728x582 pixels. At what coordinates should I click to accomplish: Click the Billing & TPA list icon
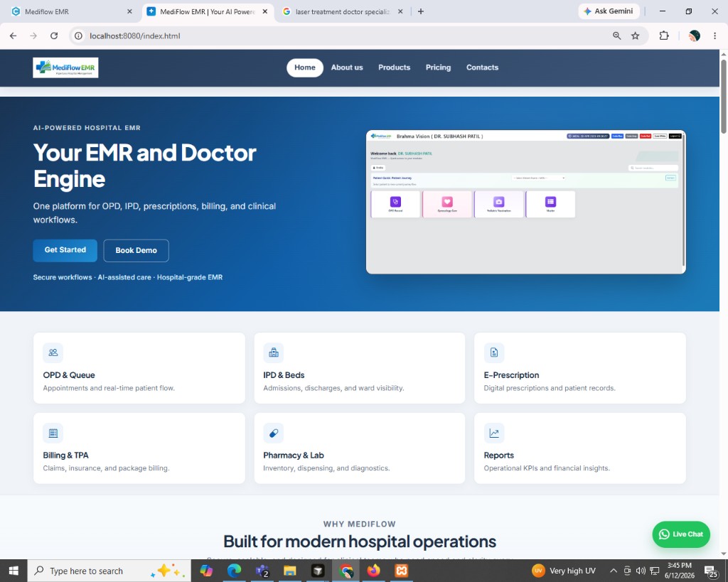(x=53, y=433)
